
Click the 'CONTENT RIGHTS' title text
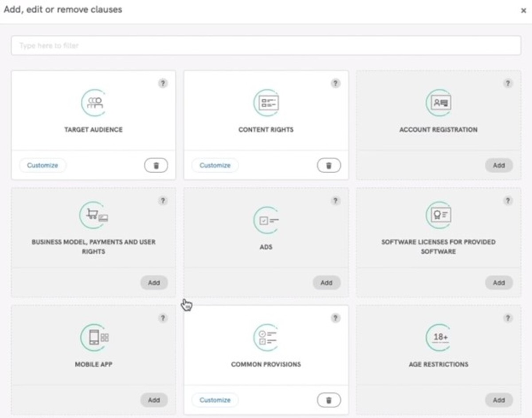click(266, 130)
